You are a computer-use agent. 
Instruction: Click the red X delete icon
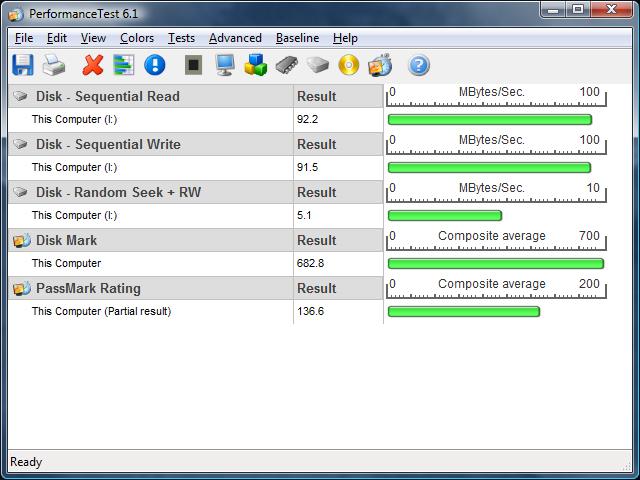pos(93,65)
